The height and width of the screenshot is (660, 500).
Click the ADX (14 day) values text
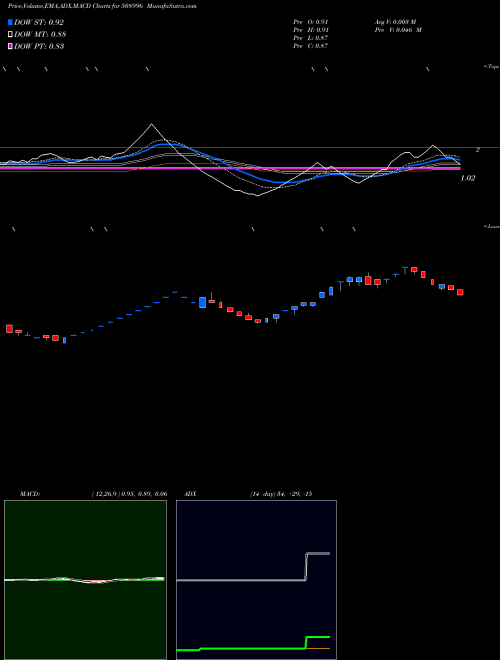point(281,494)
